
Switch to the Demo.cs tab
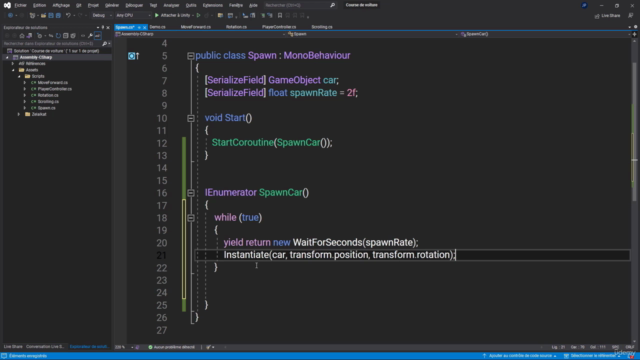click(158, 27)
